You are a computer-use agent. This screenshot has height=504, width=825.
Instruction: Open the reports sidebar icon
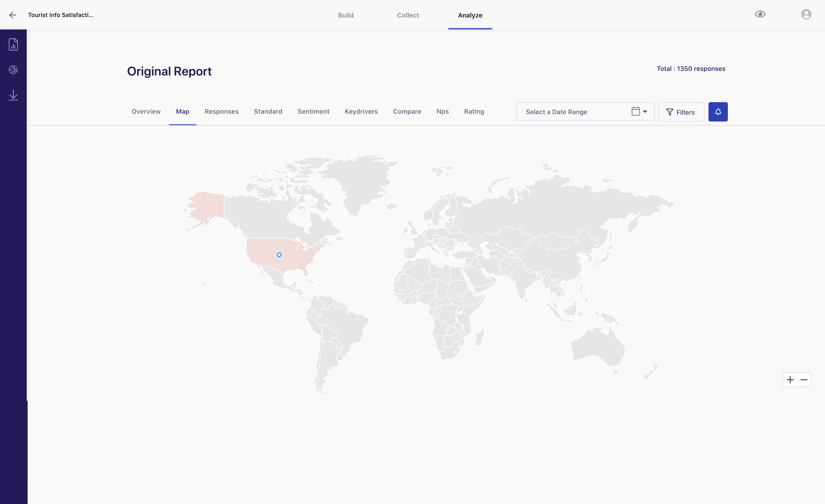click(x=13, y=44)
